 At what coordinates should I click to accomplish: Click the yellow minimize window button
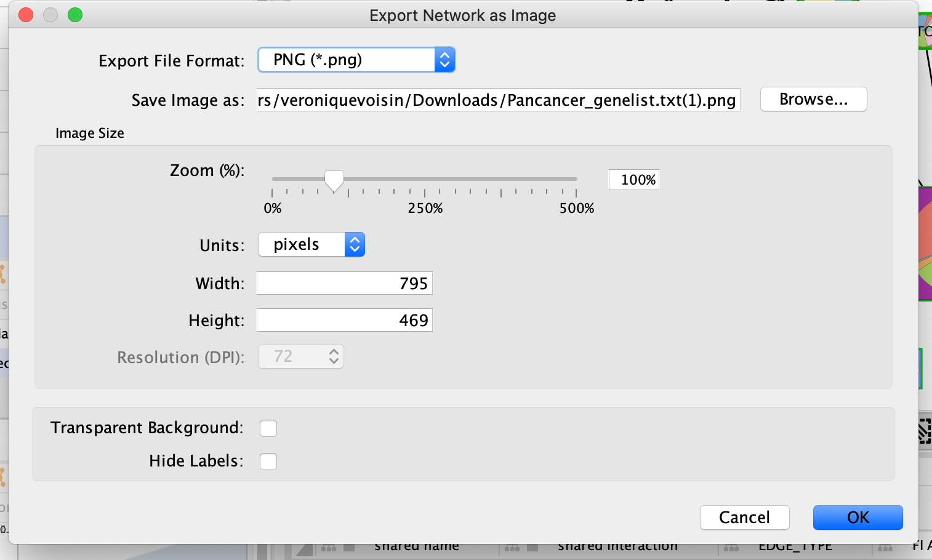[x=50, y=15]
